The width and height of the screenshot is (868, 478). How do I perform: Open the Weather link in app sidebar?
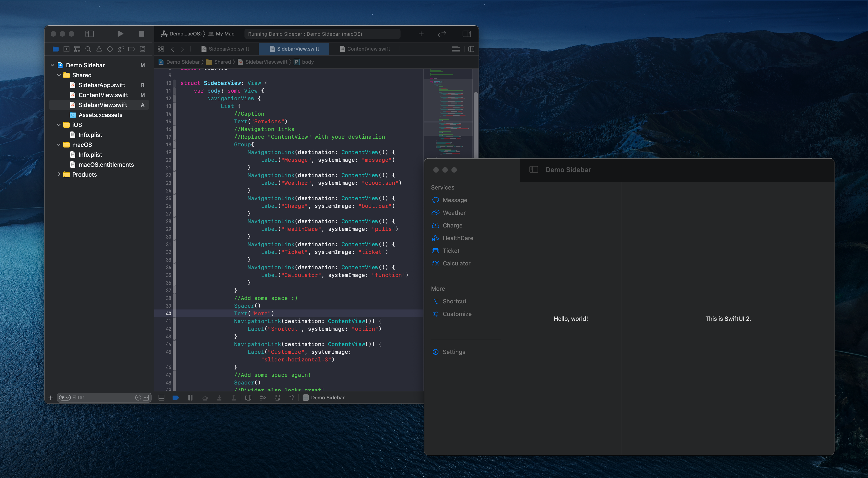[x=453, y=213]
